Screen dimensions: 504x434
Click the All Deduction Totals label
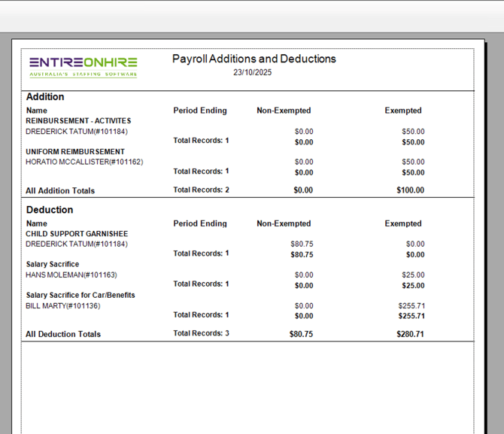pos(63,334)
